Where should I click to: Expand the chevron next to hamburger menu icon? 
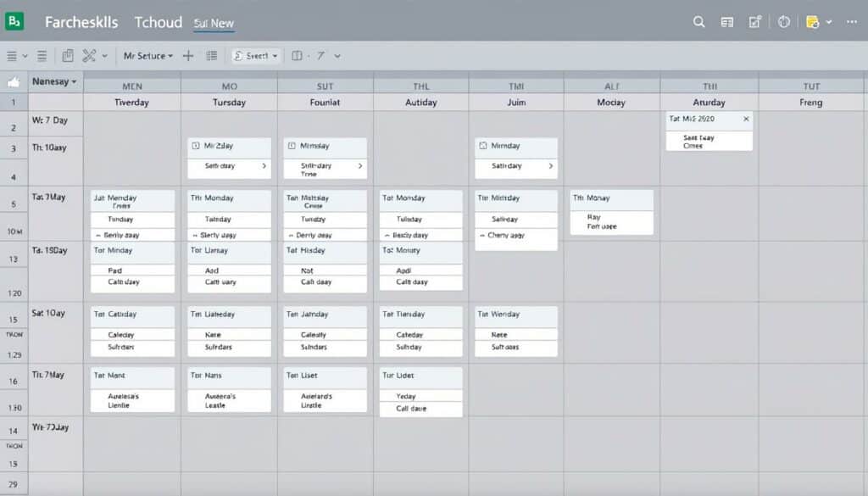tap(25, 56)
